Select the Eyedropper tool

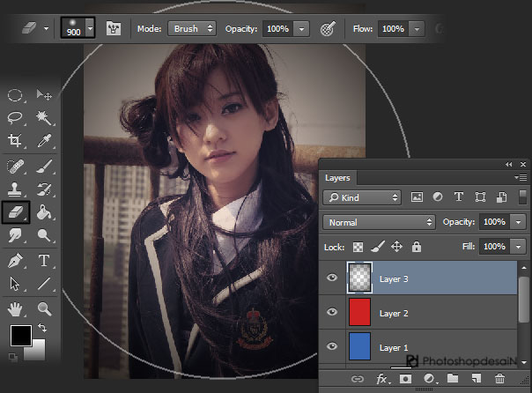(x=43, y=141)
